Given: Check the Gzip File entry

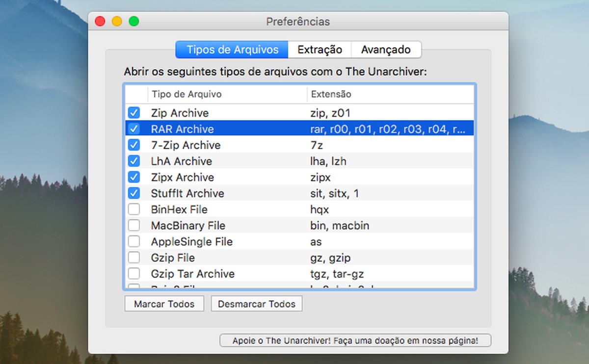Looking at the screenshot, I should pos(134,258).
